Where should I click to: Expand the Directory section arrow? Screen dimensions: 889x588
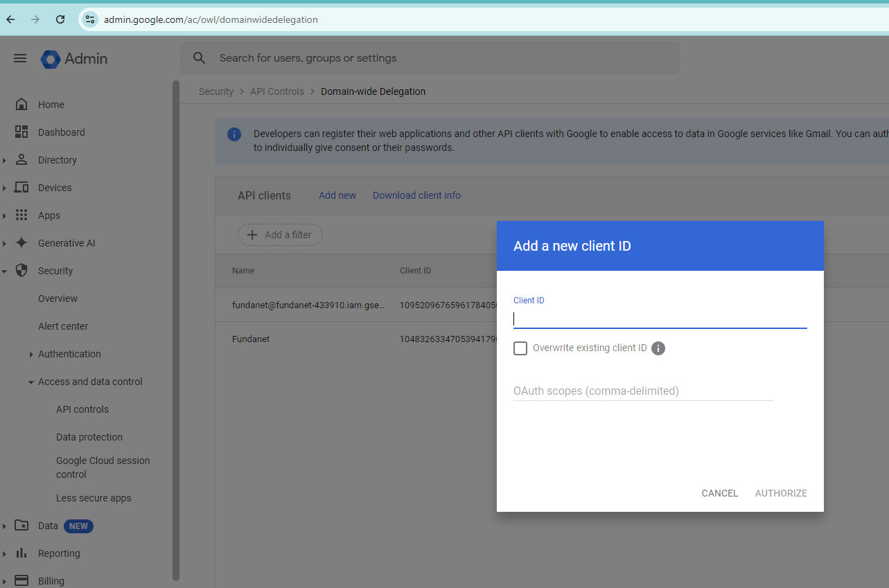[4, 160]
